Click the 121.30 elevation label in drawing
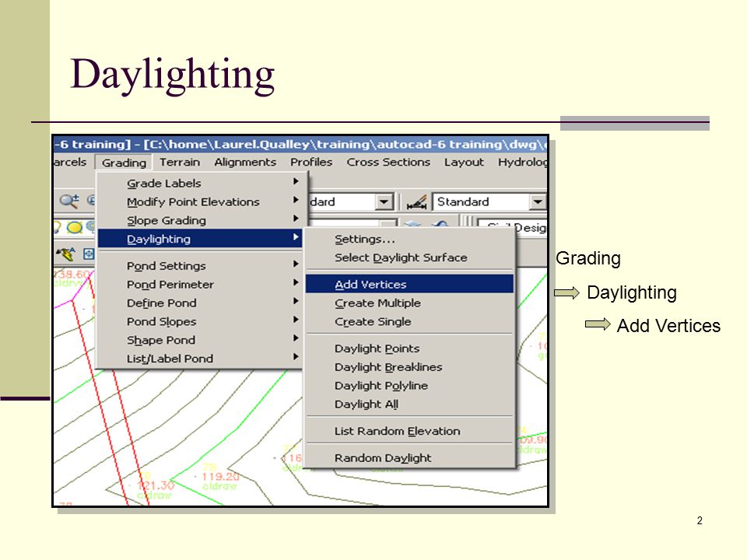Screen dimensions: 747x560 pyautogui.click(x=156, y=485)
